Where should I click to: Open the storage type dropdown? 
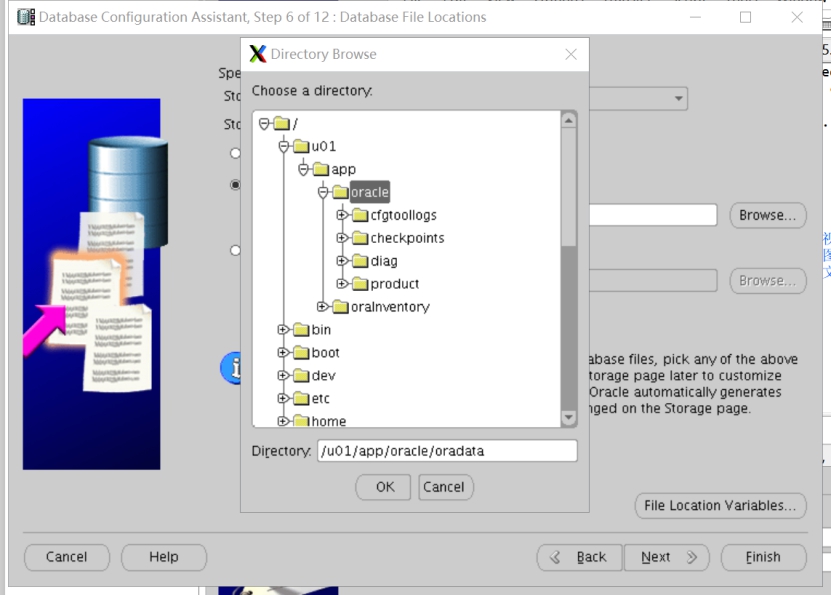678,99
